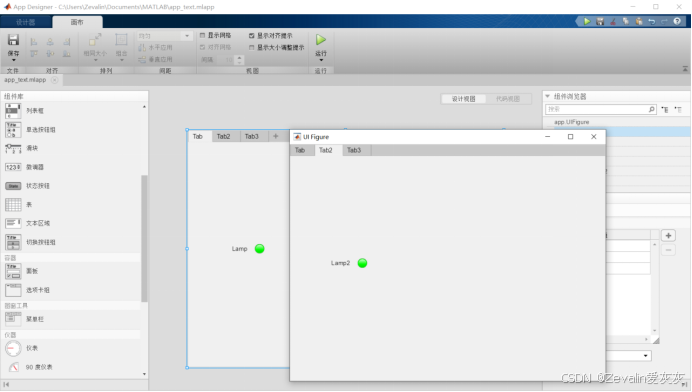Click the paste icon in title toolbar
Screen dimensions: 692x392
click(639, 21)
